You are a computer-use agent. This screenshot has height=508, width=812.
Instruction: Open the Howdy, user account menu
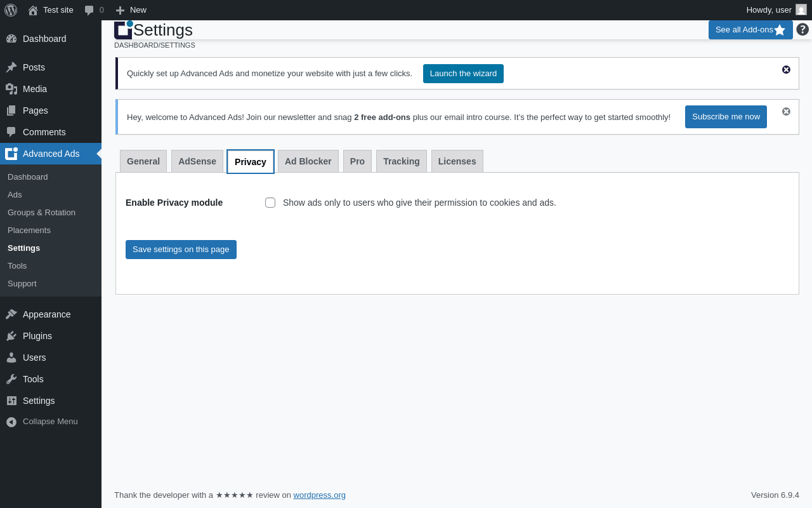(x=769, y=10)
